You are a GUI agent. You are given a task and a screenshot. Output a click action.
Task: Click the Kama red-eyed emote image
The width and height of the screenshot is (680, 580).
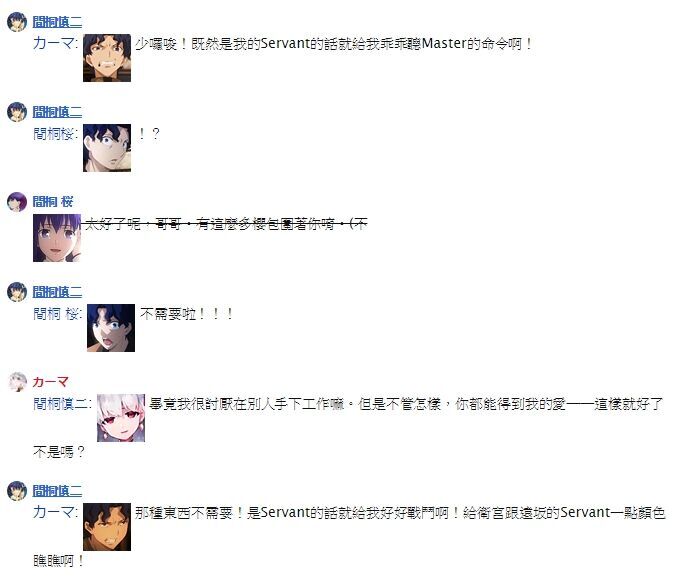click(x=121, y=418)
